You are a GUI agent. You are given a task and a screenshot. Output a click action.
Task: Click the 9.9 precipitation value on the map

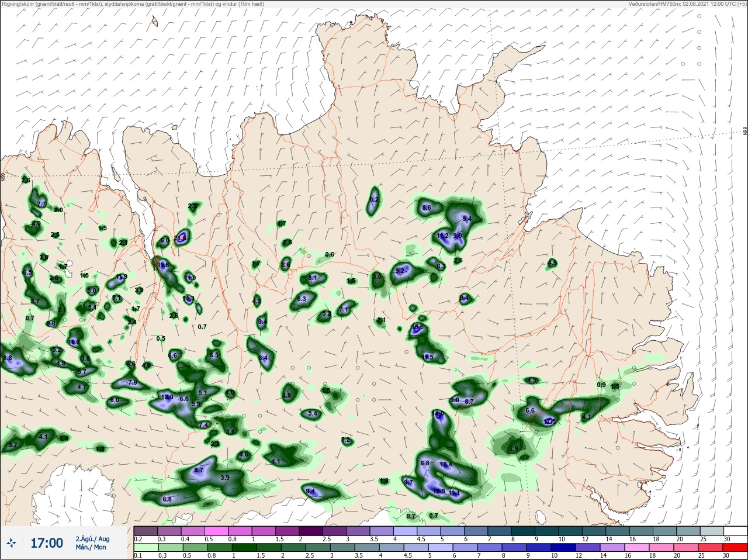(458, 236)
